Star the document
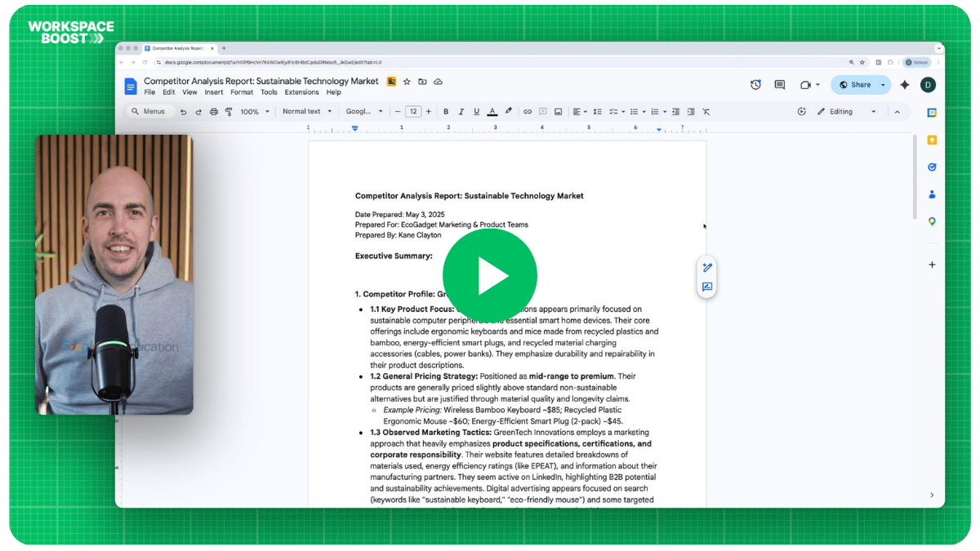The height and width of the screenshot is (551, 980). click(x=407, y=82)
